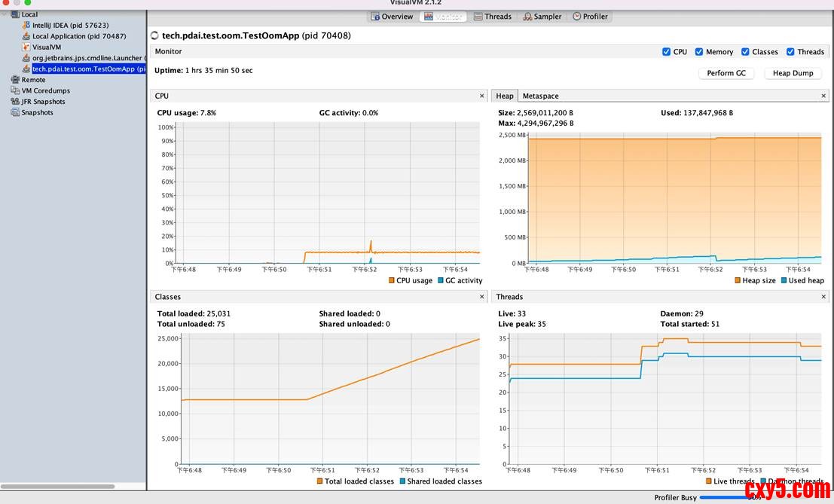This screenshot has height=504, width=834.
Task: Disable the Classes graph checkbox
Action: point(745,52)
